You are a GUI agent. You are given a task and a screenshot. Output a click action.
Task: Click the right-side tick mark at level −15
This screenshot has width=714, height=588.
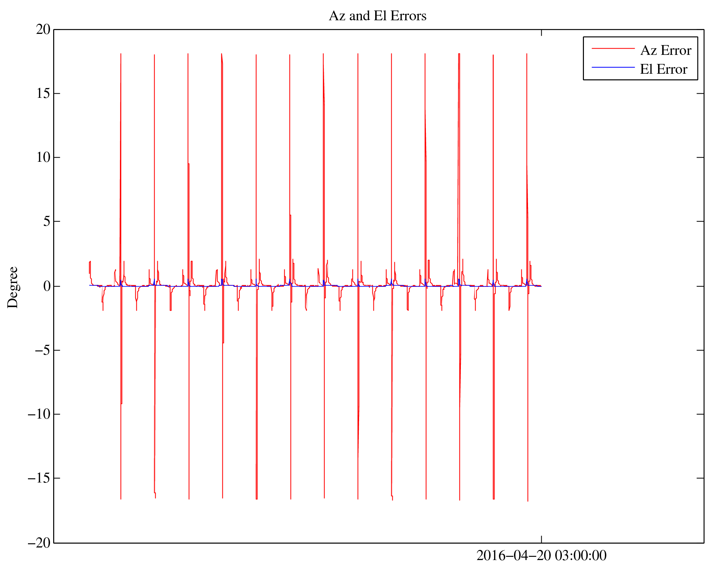point(700,478)
